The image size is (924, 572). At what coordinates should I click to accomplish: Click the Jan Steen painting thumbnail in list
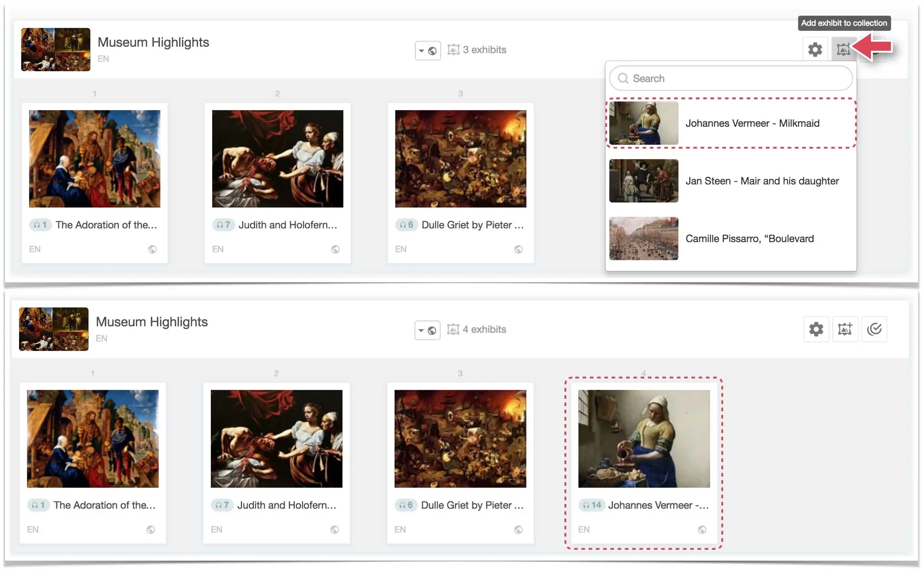click(644, 181)
